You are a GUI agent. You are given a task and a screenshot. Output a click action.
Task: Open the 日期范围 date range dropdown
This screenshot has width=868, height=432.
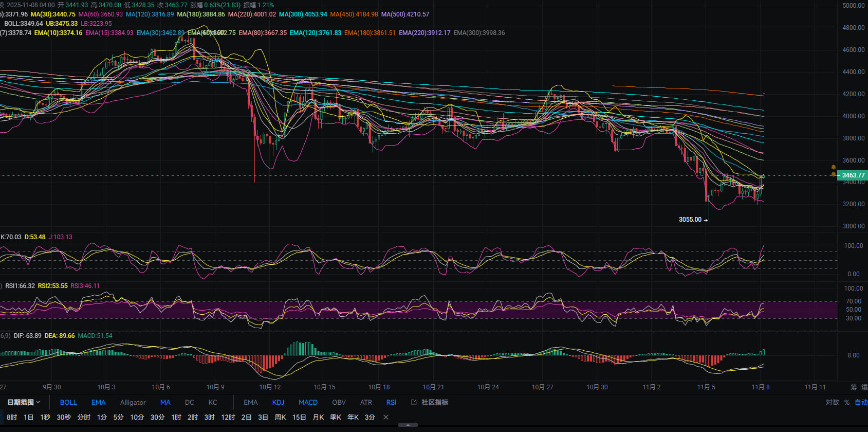23,402
